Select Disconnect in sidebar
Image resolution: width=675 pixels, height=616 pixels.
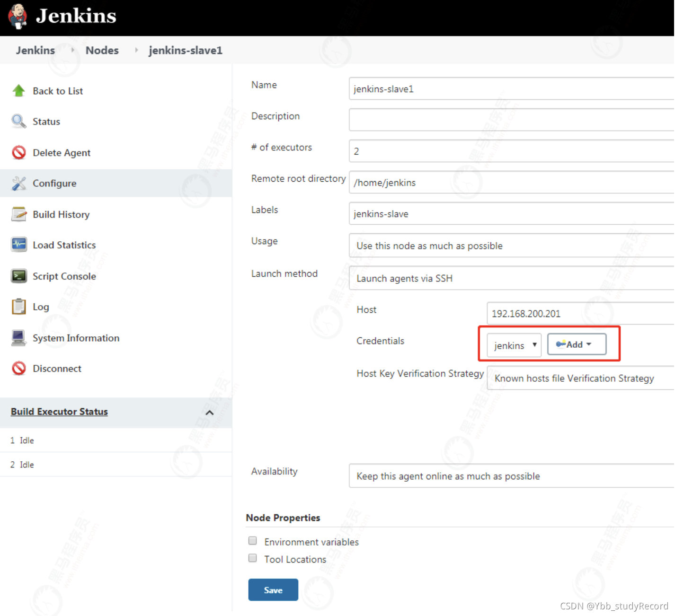(x=57, y=369)
